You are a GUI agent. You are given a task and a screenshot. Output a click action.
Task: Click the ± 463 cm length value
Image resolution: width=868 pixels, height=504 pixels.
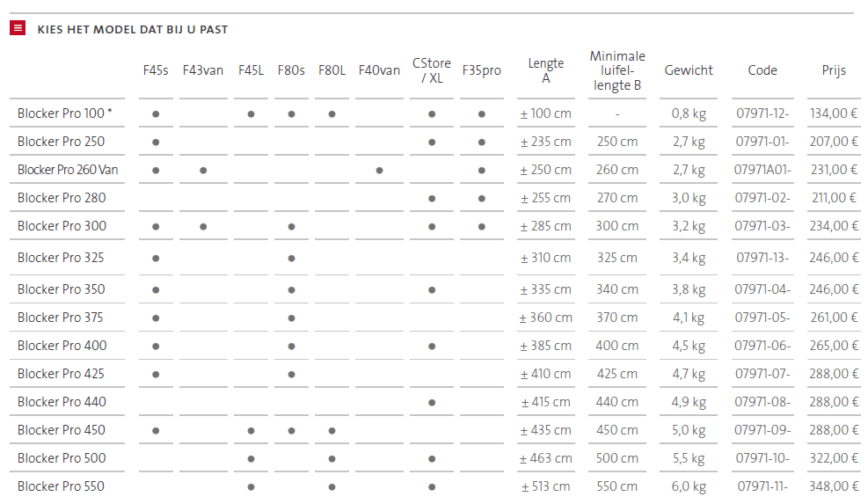point(545,458)
